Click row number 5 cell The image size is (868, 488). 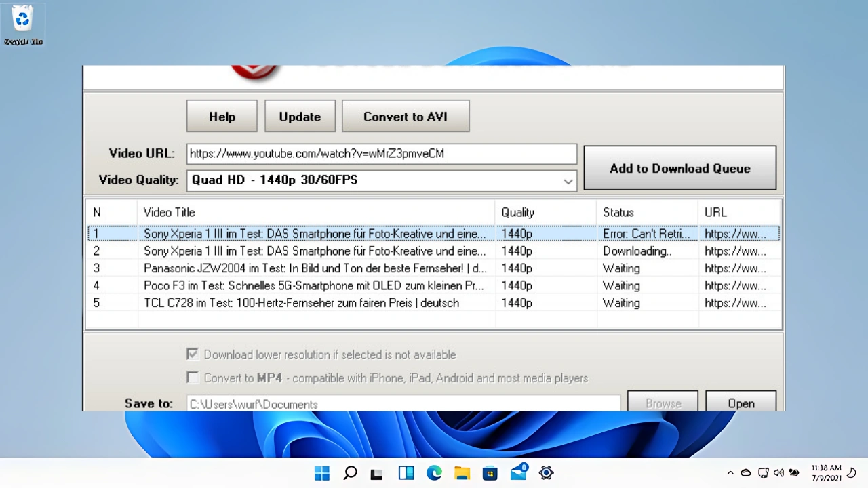(112, 303)
